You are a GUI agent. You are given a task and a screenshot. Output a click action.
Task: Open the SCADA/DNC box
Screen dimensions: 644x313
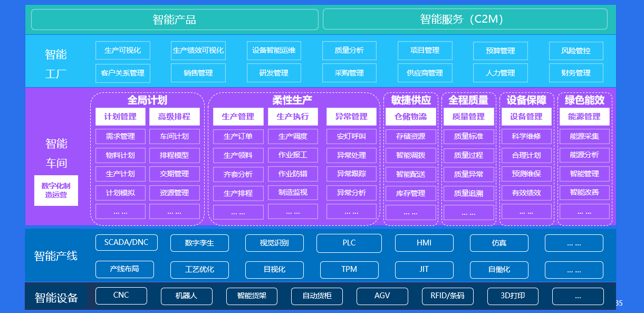(x=126, y=243)
